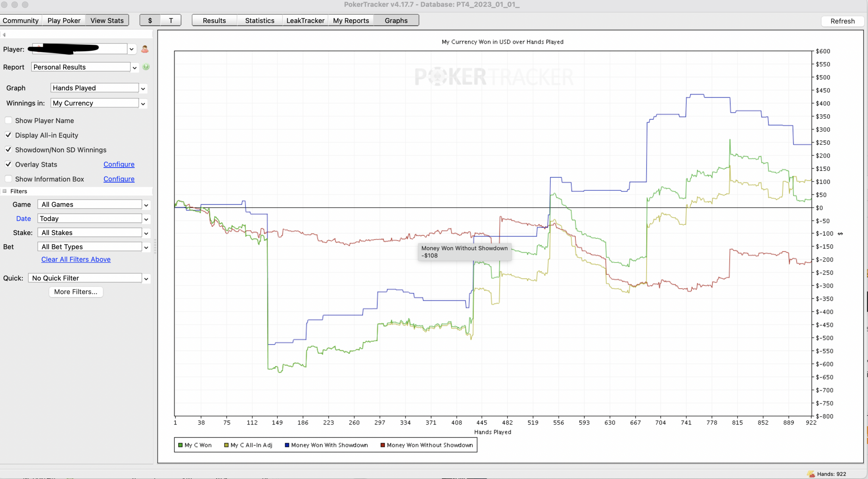Open the Report dropdown

[135, 67]
